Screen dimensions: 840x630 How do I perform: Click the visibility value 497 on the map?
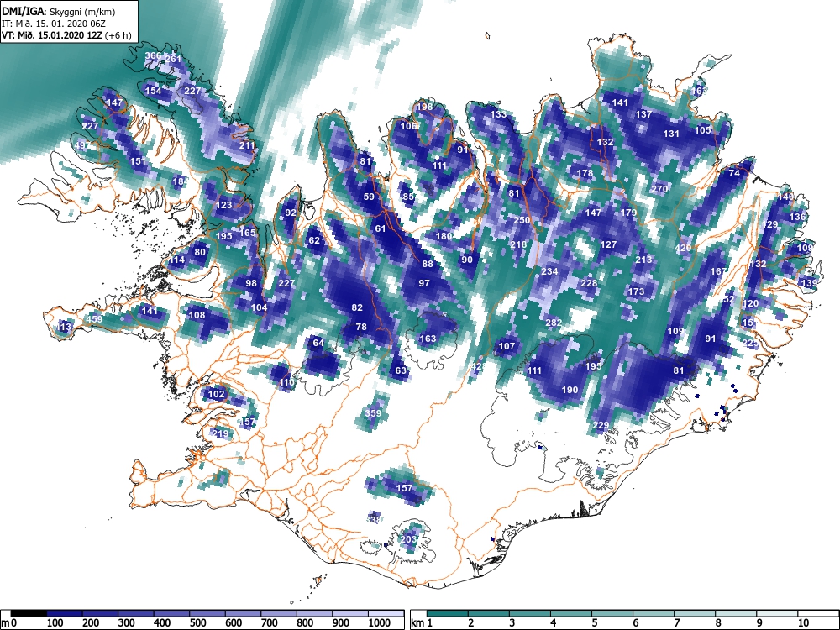coord(82,145)
